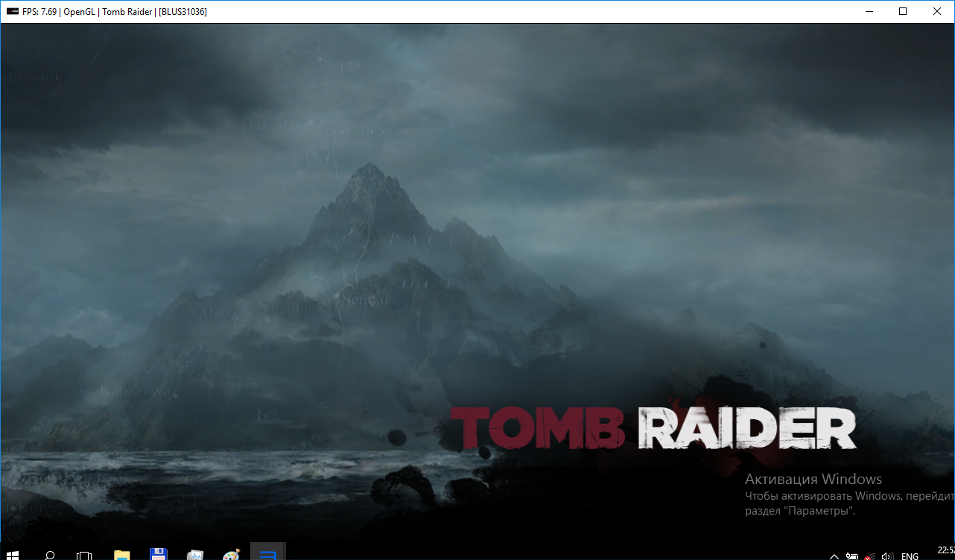955x560 pixels.
Task: Click the Tomb Raider logo on screen
Action: [x=653, y=430]
